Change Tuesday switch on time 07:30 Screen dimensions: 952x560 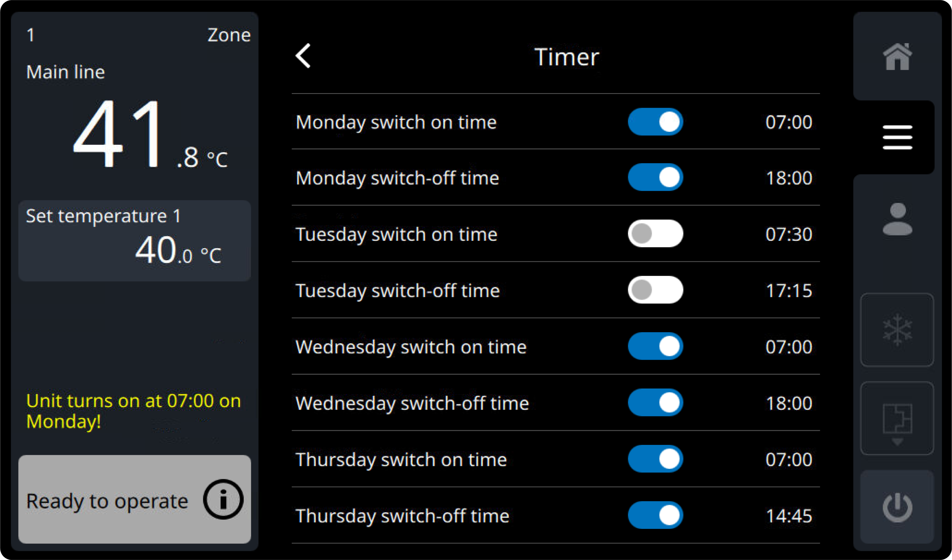pos(789,234)
